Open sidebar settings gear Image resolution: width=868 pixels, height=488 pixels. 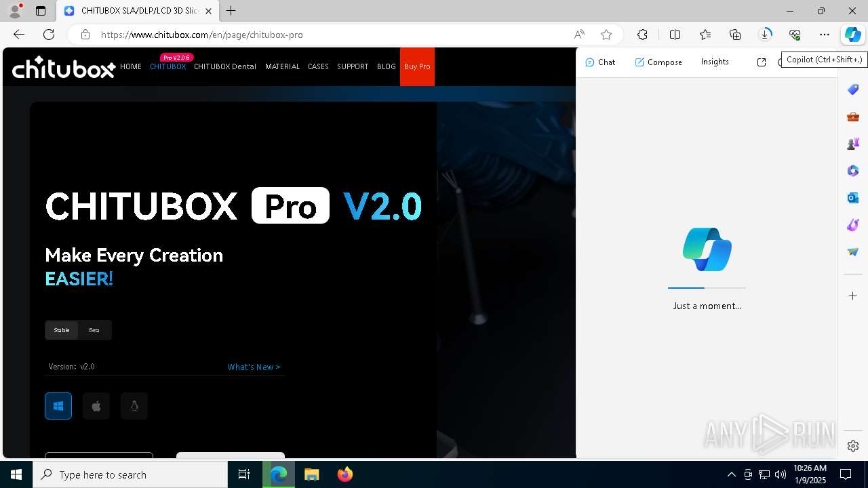click(853, 446)
